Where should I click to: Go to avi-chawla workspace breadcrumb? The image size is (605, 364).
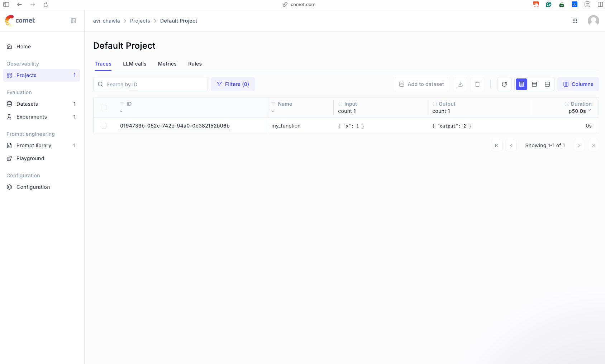[x=106, y=21]
